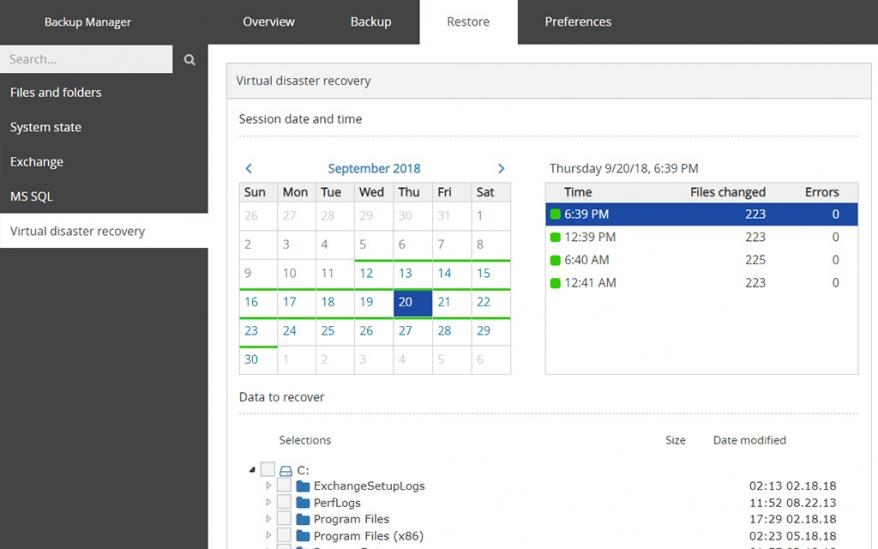Open the Backup tab
This screenshot has height=549, width=878.
(371, 22)
